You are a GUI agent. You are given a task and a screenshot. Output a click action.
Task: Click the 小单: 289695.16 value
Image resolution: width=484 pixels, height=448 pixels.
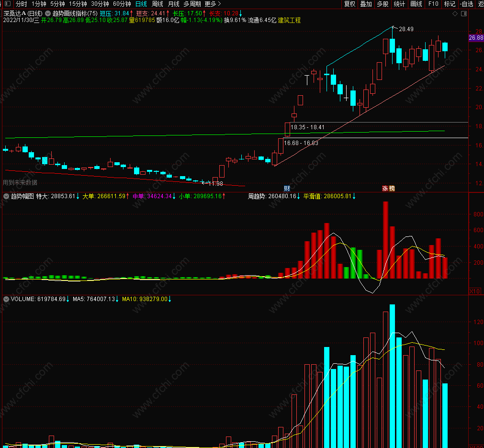coord(202,196)
